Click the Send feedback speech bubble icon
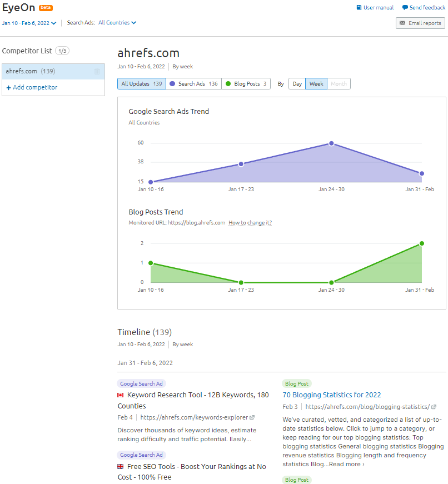The image size is (448, 484). coord(405,8)
